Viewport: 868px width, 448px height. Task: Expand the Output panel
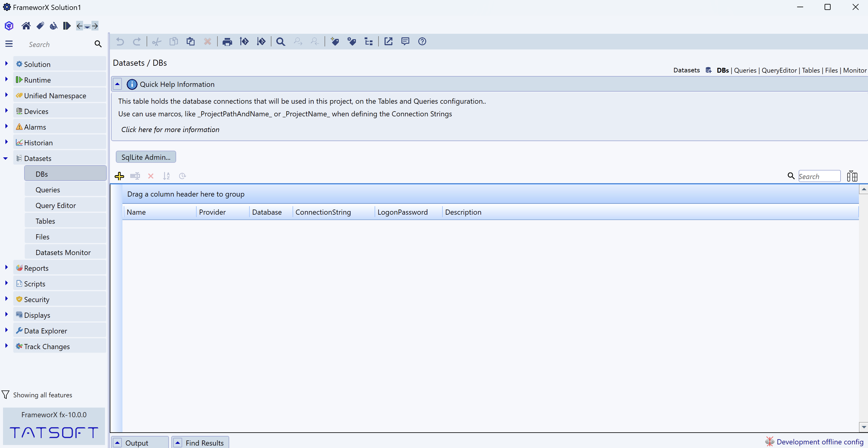(x=117, y=442)
